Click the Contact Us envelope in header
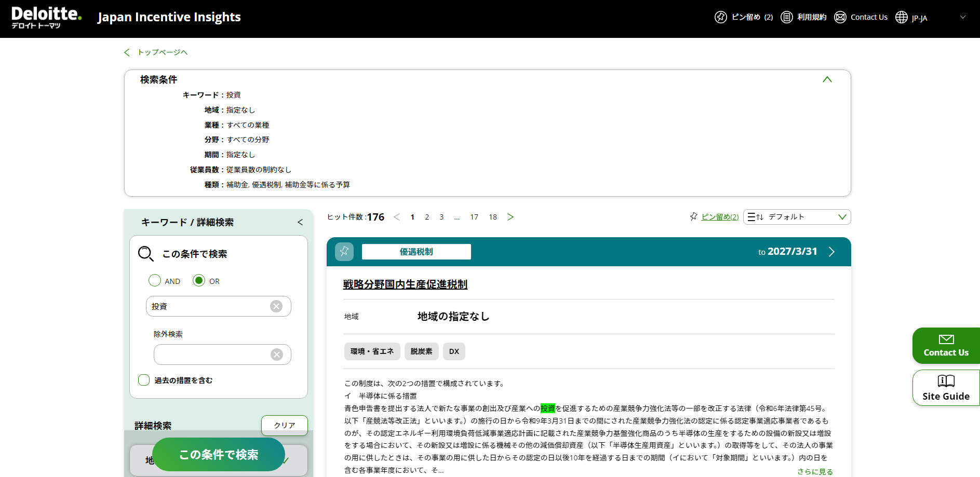Image resolution: width=980 pixels, height=477 pixels. click(840, 17)
